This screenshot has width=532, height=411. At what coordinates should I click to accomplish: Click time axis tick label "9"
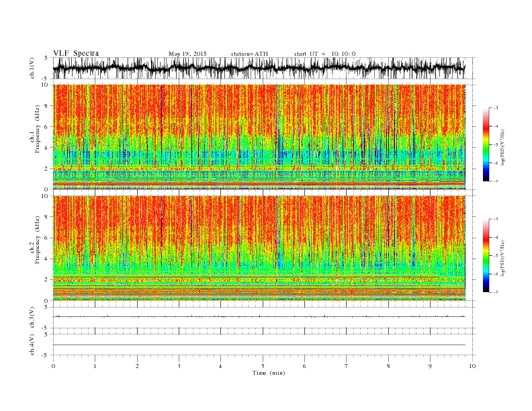(x=430, y=366)
